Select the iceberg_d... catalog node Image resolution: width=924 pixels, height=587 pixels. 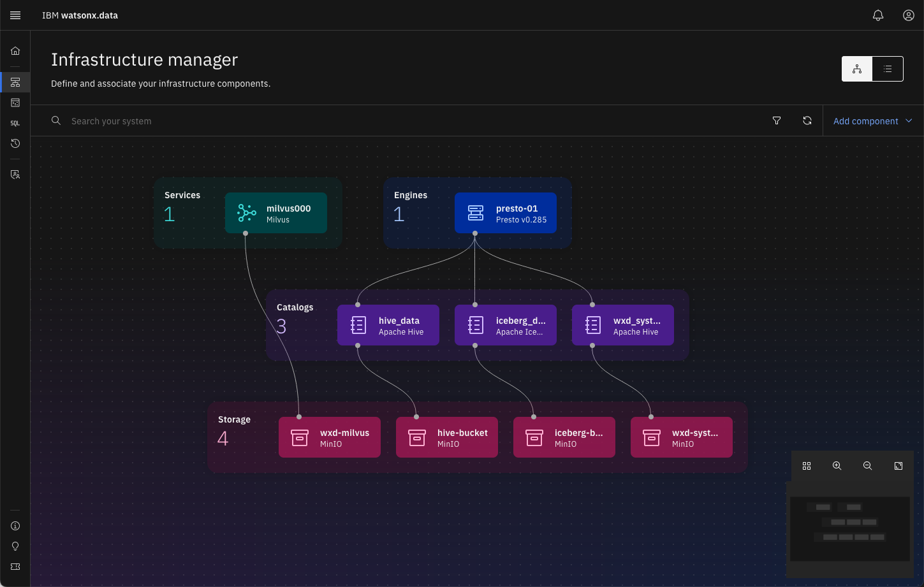(506, 325)
